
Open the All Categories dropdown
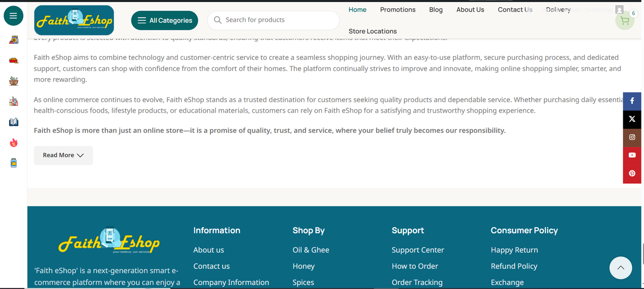[x=165, y=20]
